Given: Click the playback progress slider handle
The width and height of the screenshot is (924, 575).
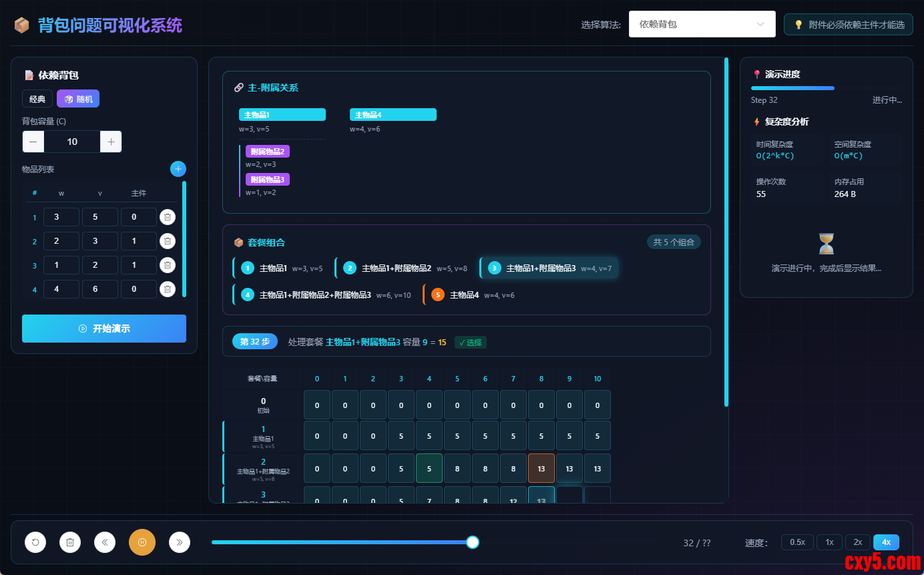Looking at the screenshot, I should [473, 542].
